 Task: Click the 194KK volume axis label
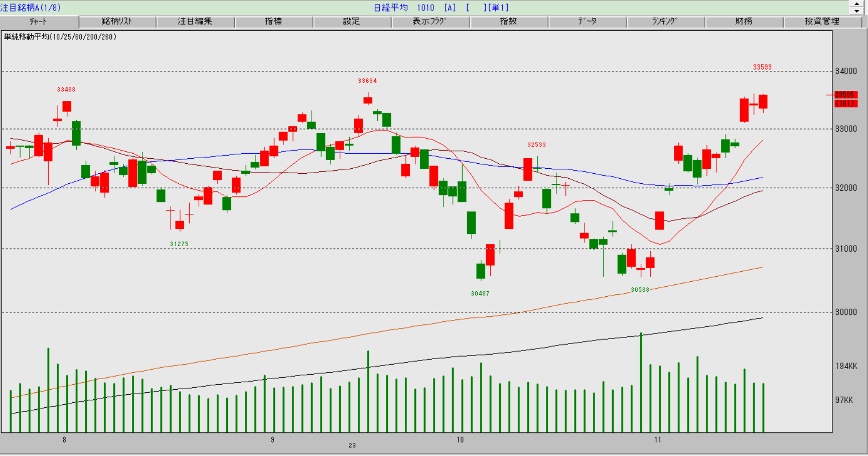tap(846, 366)
